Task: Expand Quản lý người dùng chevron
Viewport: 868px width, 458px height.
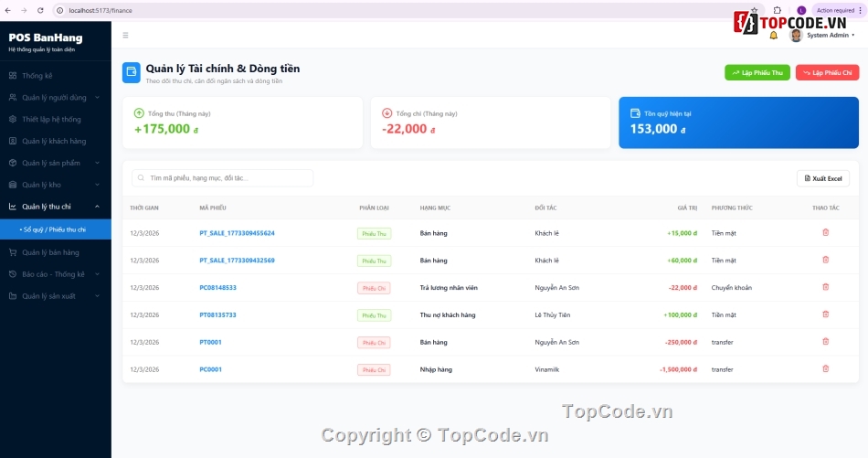Action: click(x=98, y=98)
